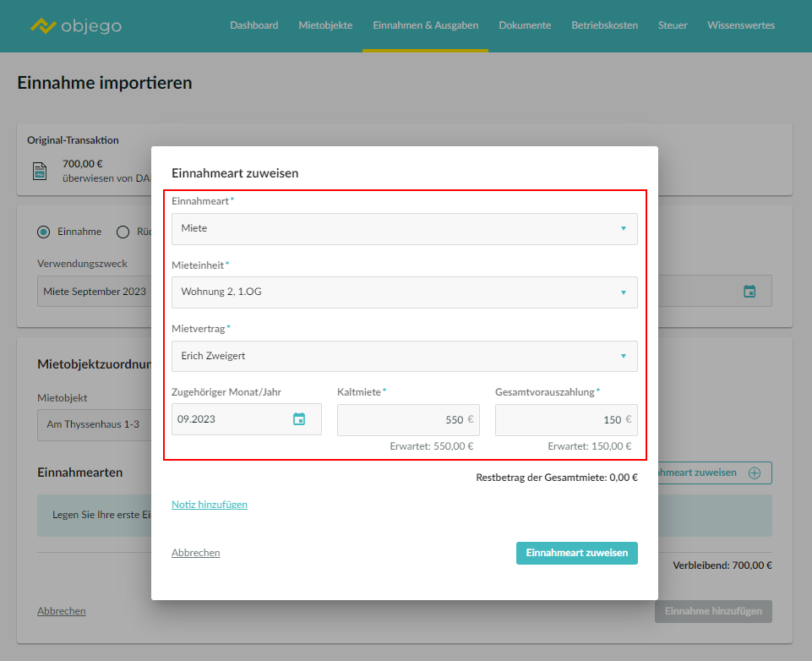The height and width of the screenshot is (661, 812).
Task: Open the Steuer navigation item
Action: (x=673, y=25)
